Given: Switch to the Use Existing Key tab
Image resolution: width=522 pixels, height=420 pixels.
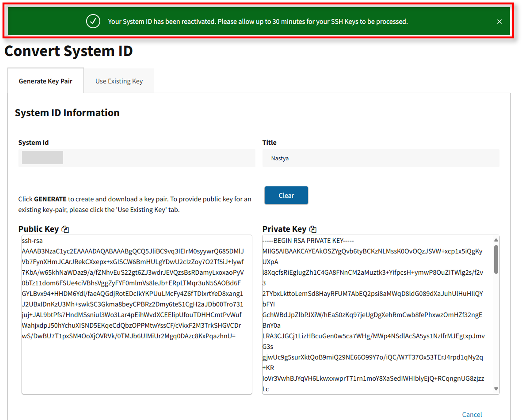Looking at the screenshot, I should pos(119,81).
